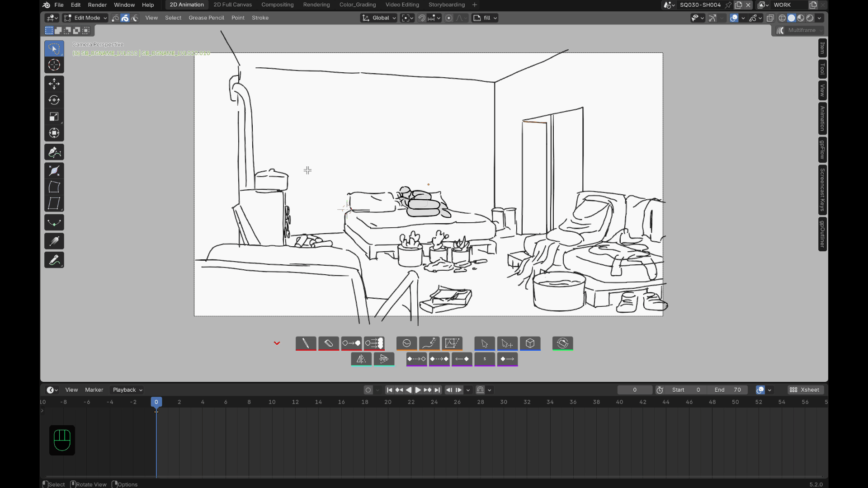Open the Edit Mode dropdown

pos(85,18)
